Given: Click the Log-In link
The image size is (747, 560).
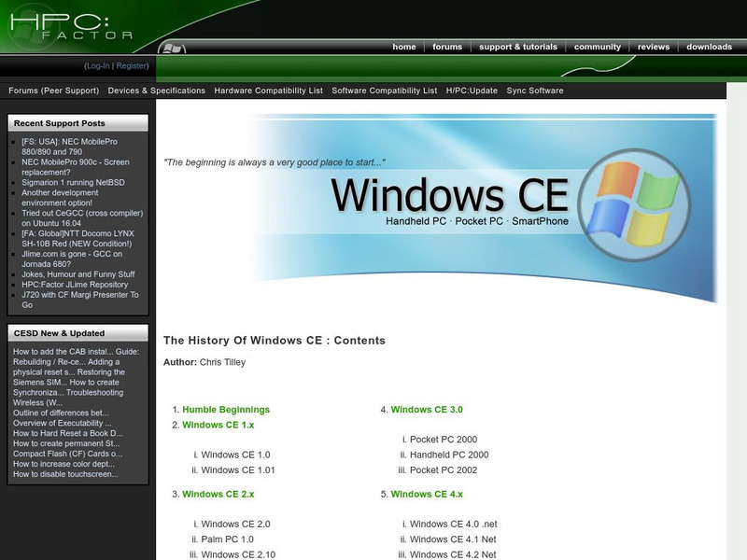Looking at the screenshot, I should pyautogui.click(x=98, y=65).
